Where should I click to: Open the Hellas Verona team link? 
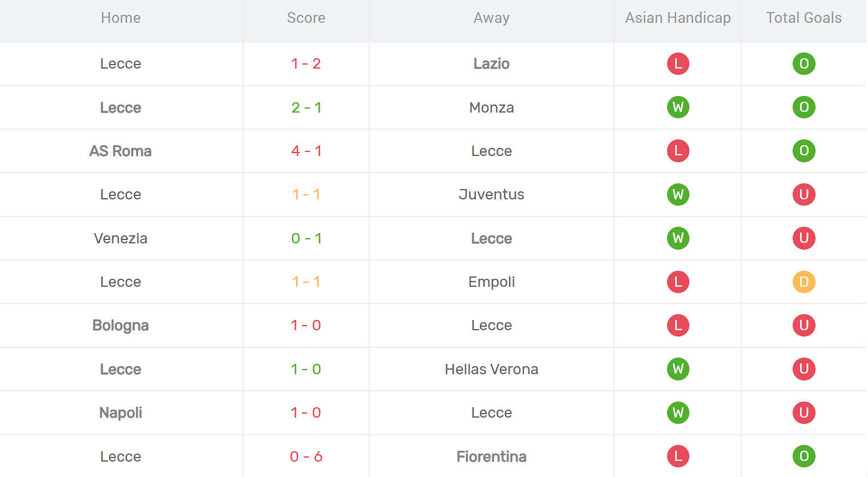point(491,369)
